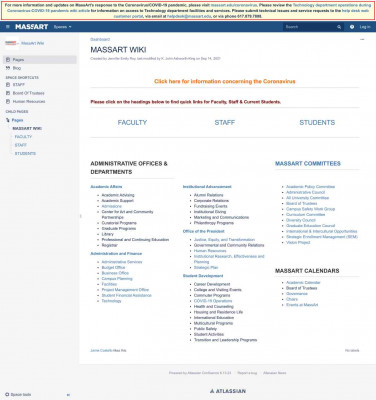Open Project Management Office link
Screen dimensions: 376x400
pos(125,290)
